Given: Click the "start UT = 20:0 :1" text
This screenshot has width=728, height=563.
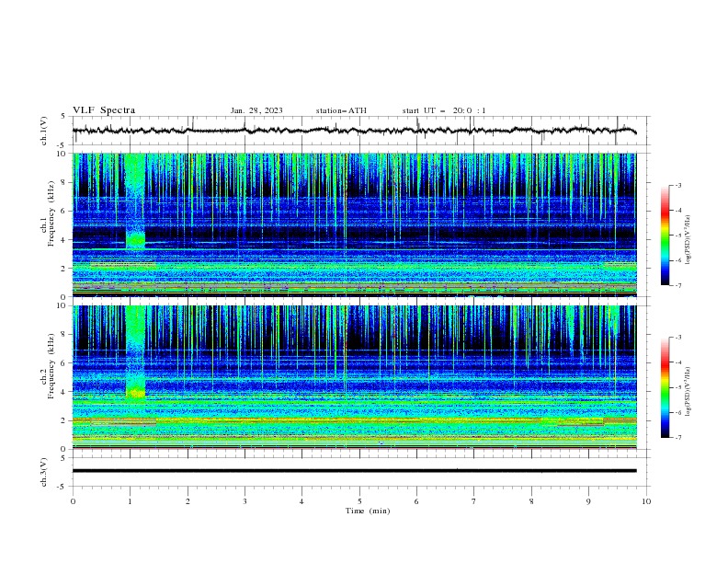Looking at the screenshot, I should coord(444,110).
